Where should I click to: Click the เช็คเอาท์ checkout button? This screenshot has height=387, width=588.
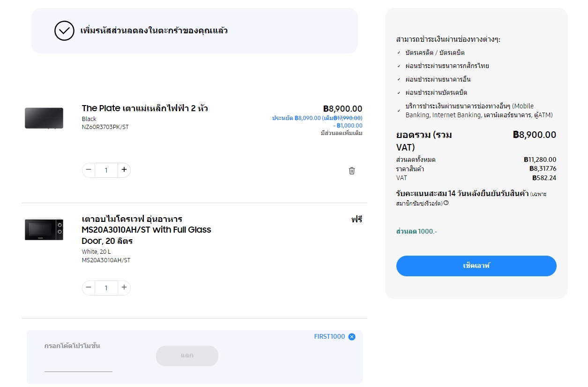476,266
